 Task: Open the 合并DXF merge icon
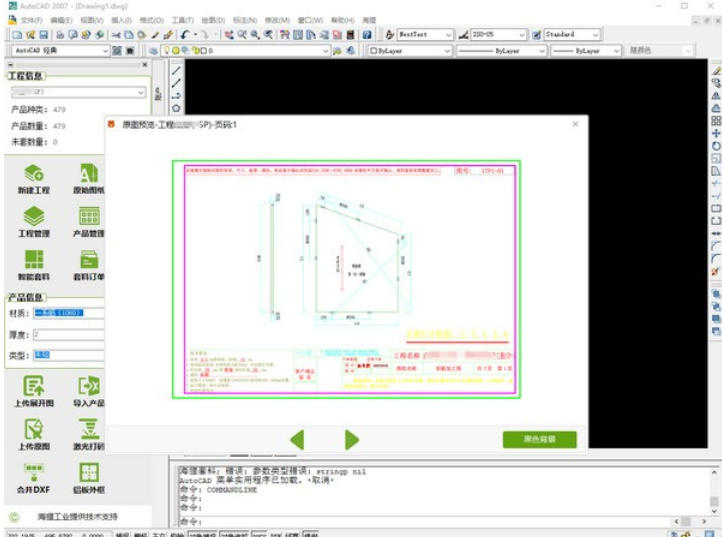[33, 473]
